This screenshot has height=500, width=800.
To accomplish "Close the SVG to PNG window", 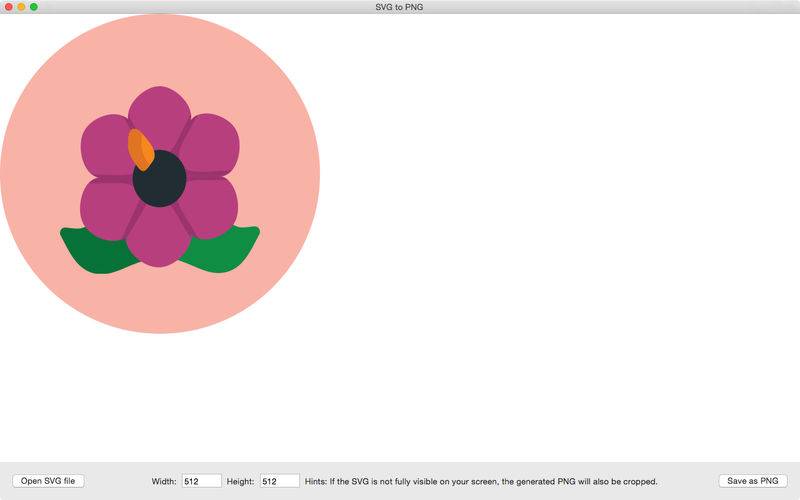I will point(9,7).
